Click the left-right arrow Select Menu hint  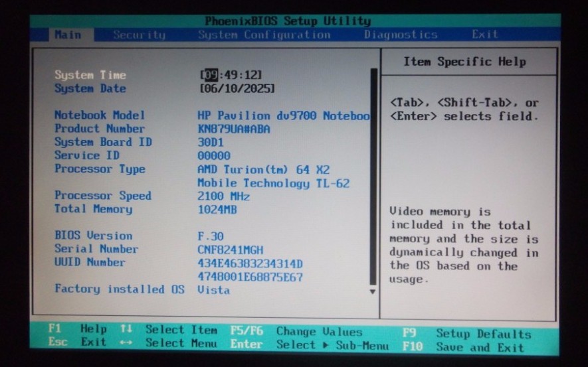click(x=169, y=342)
